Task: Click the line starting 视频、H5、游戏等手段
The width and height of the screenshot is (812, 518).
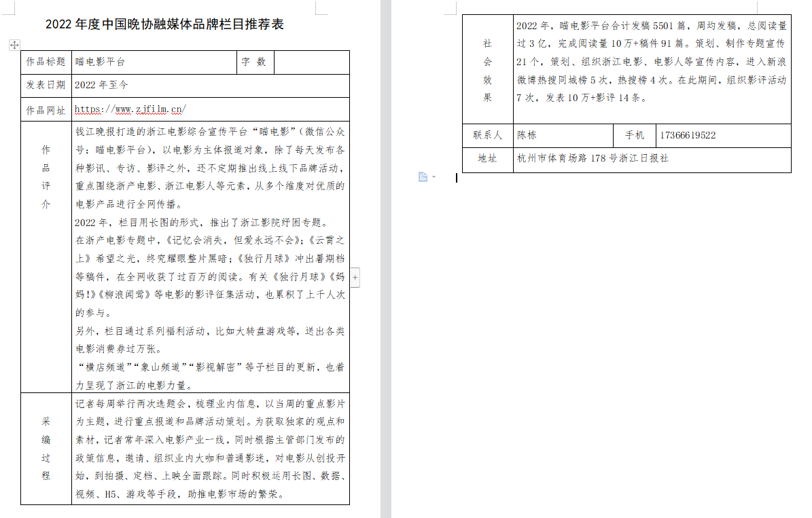Action: tap(181, 494)
